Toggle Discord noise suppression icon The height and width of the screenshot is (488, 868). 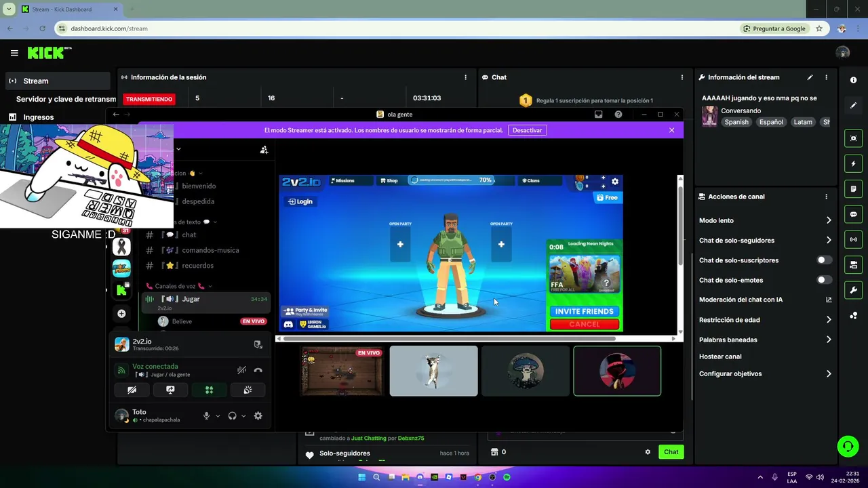point(241,370)
